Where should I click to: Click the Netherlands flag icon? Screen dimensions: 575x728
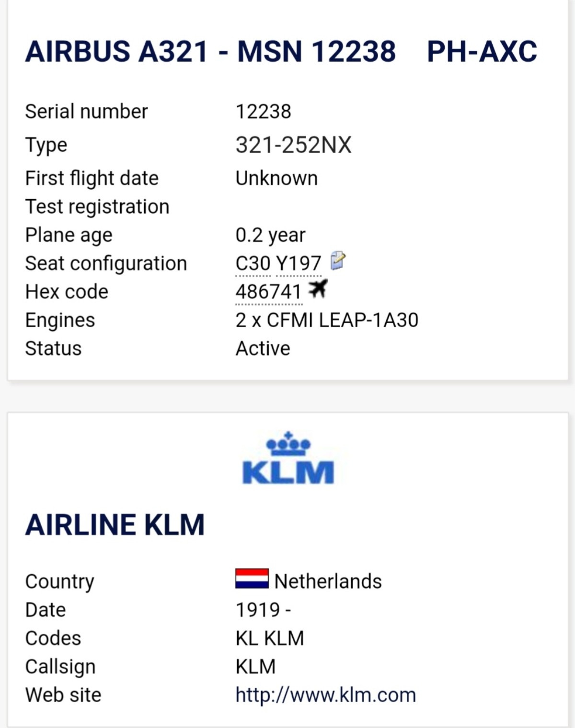[252, 579]
